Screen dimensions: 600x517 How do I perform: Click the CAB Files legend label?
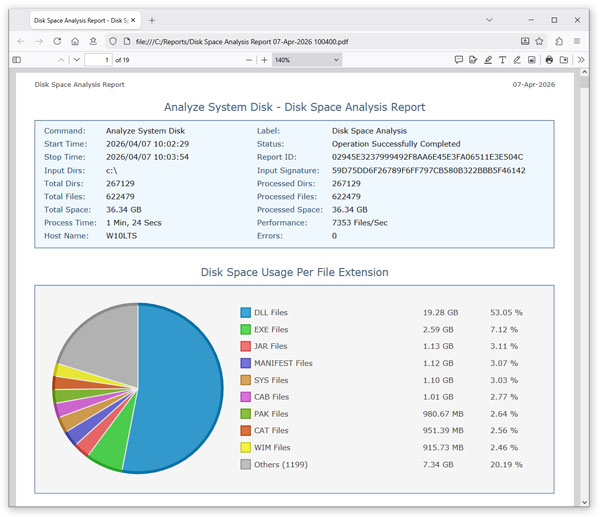[271, 397]
